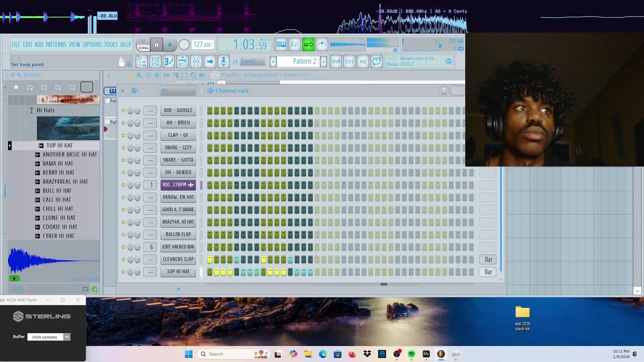Open the All channel filter dropdown
The image size is (644, 362).
point(178,90)
